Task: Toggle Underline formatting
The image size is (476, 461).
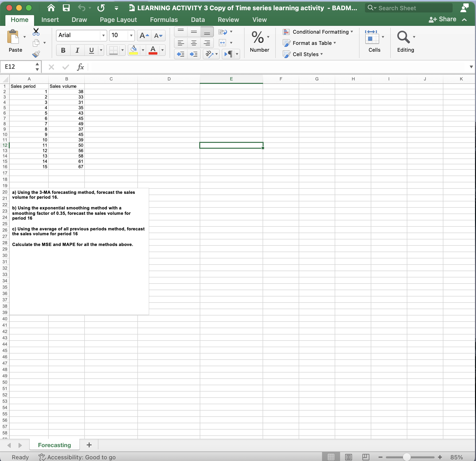Action: click(x=91, y=50)
